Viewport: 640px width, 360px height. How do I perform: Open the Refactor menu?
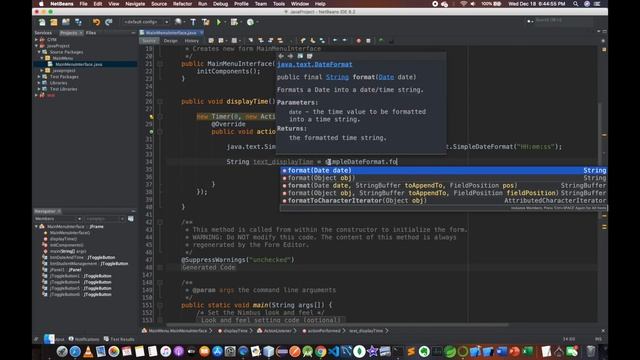tap(182, 4)
